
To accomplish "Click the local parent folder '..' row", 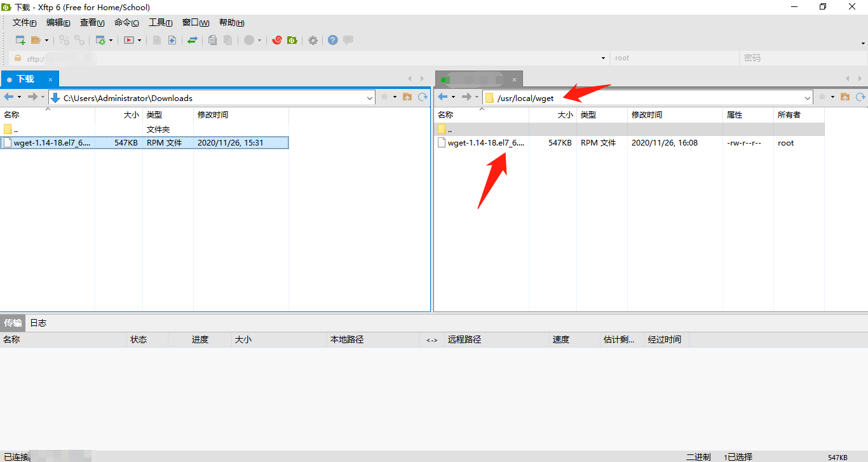I will coord(144,130).
